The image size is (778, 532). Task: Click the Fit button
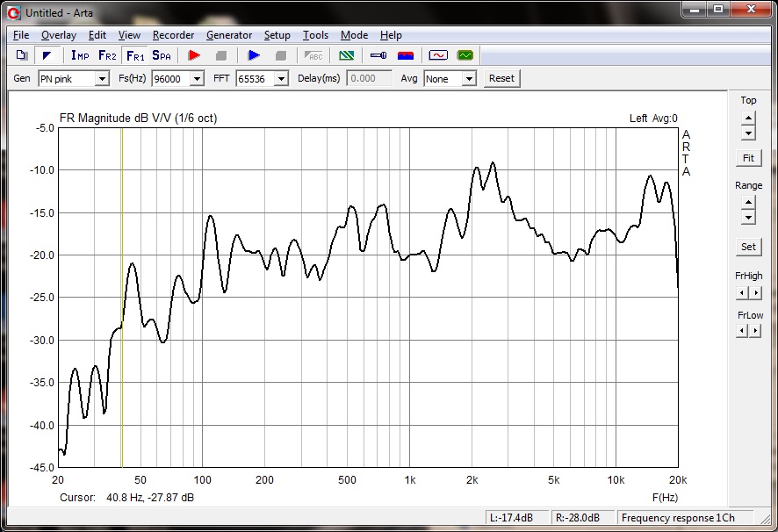748,158
